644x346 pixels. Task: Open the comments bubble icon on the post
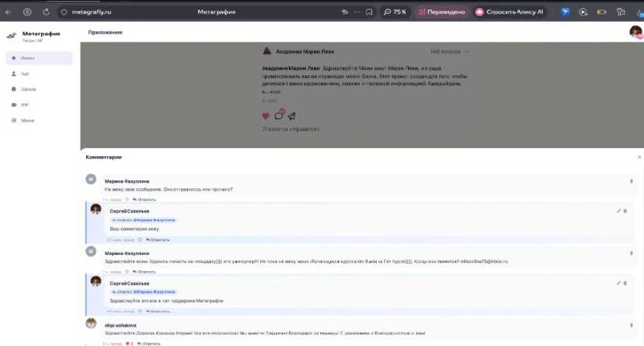(279, 115)
